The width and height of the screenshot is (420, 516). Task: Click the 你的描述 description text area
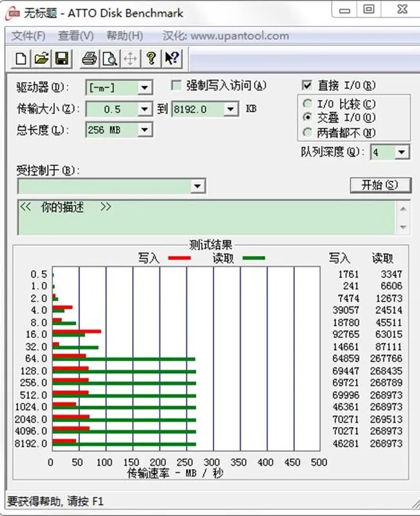206,217
